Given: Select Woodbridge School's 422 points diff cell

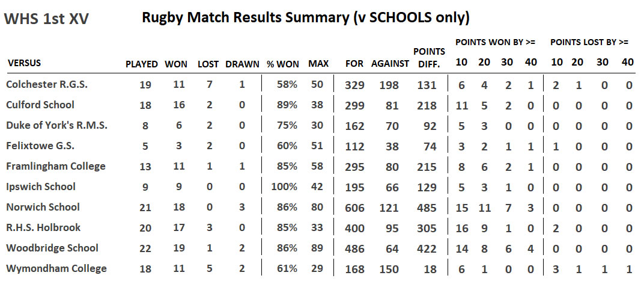Looking at the screenshot, I should click(428, 248).
